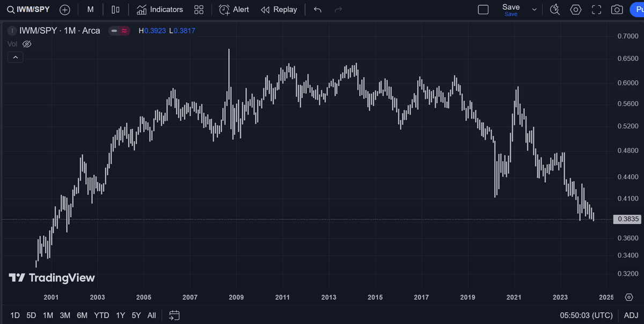Click the high value H0.3923
The width and height of the screenshot is (644, 324).
(152, 31)
